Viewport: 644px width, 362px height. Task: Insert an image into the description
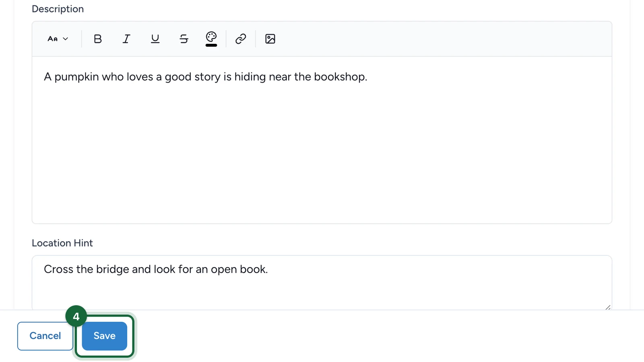[x=270, y=39]
